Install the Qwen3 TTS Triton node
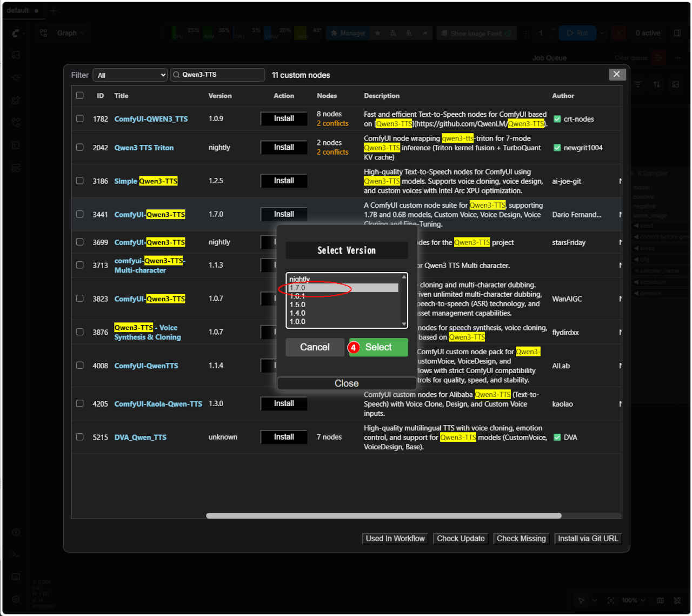692x616 pixels. (x=284, y=147)
